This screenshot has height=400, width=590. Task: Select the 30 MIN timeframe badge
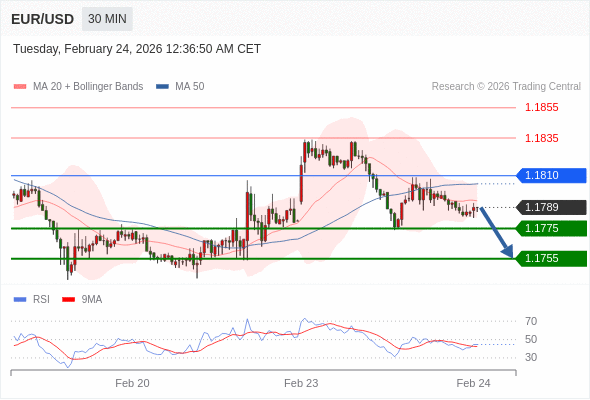pyautogui.click(x=107, y=19)
